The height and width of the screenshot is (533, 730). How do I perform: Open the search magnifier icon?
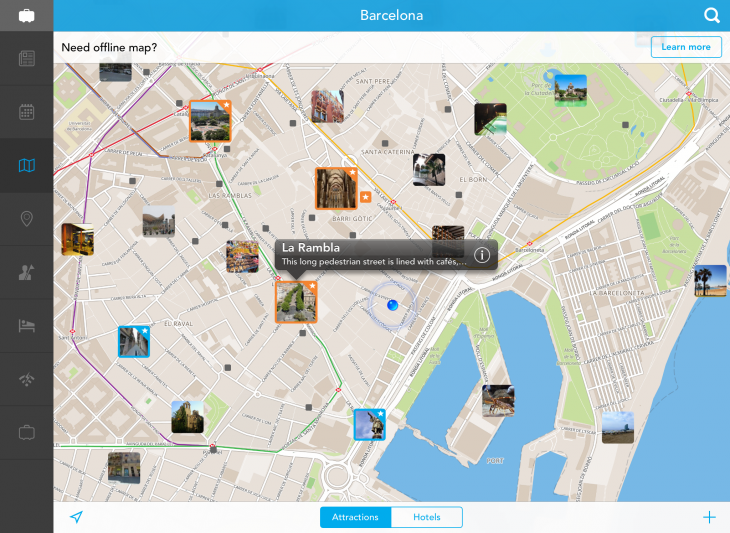[712, 15]
